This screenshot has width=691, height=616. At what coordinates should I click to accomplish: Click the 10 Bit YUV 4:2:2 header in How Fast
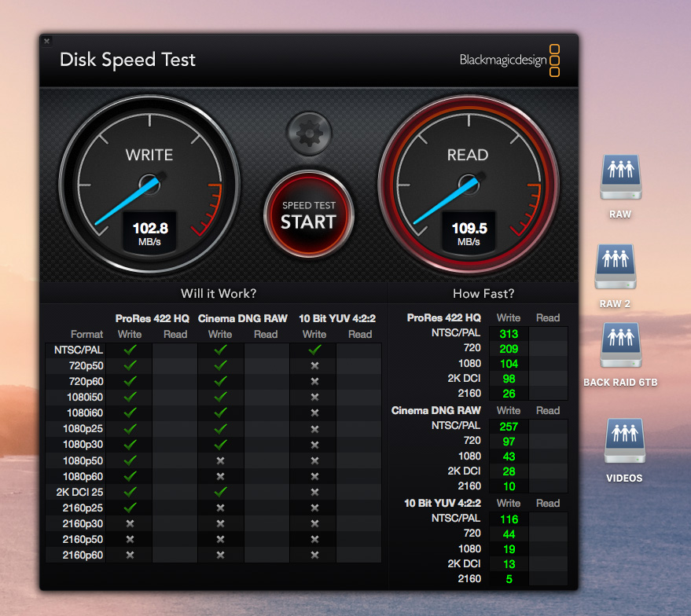coord(443,504)
